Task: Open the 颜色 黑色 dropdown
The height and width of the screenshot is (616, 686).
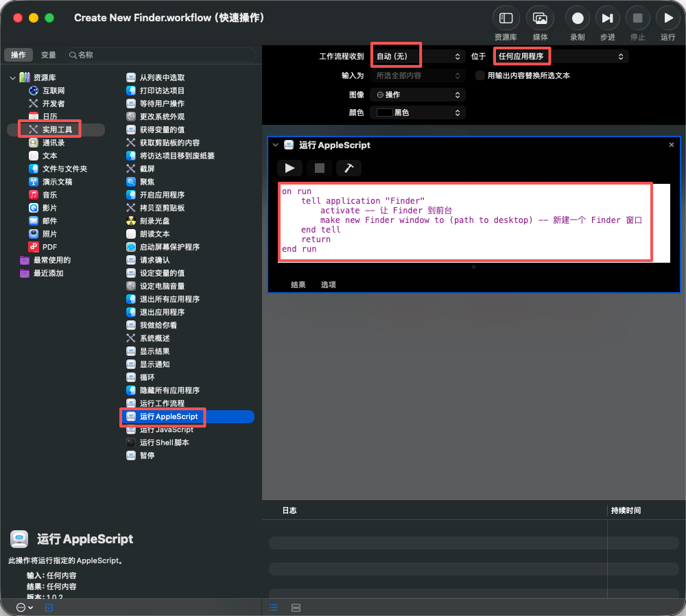Action: [x=418, y=113]
